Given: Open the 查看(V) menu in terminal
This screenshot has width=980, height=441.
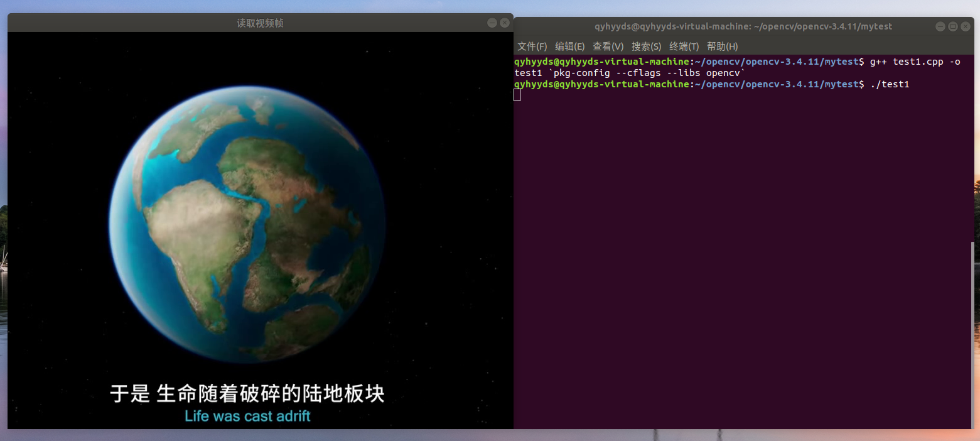Looking at the screenshot, I should point(608,46).
